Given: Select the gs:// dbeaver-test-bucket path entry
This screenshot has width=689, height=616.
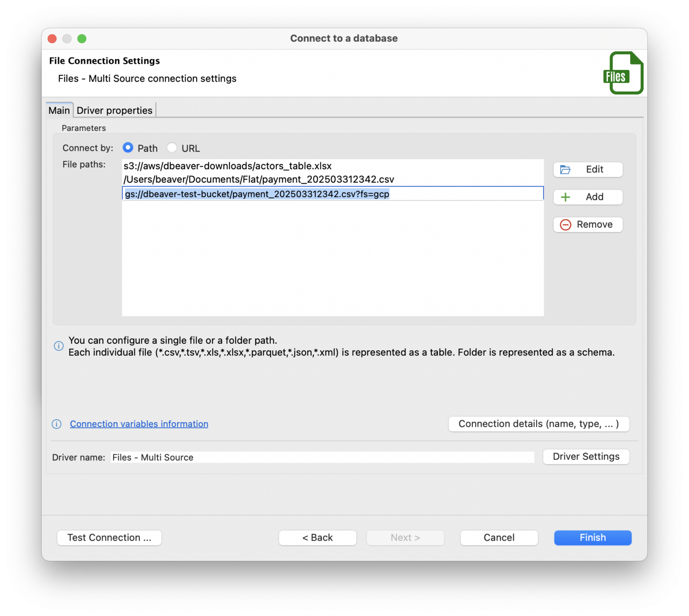Looking at the screenshot, I should (257, 194).
